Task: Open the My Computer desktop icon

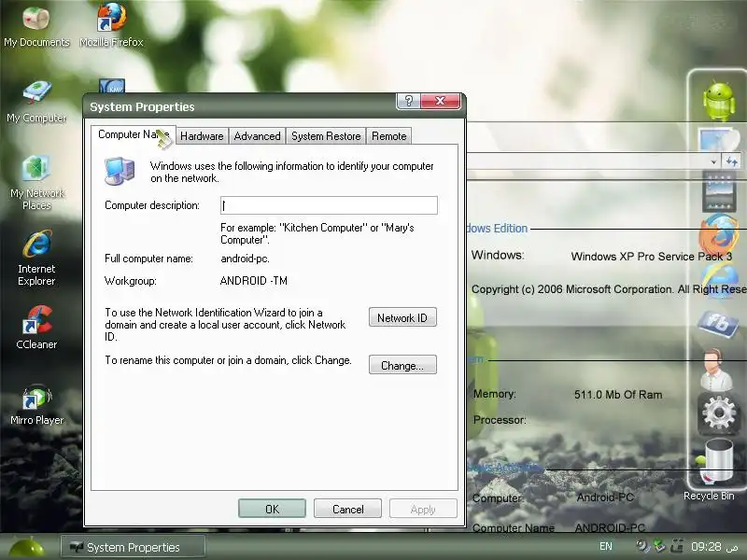Action: coord(36,101)
